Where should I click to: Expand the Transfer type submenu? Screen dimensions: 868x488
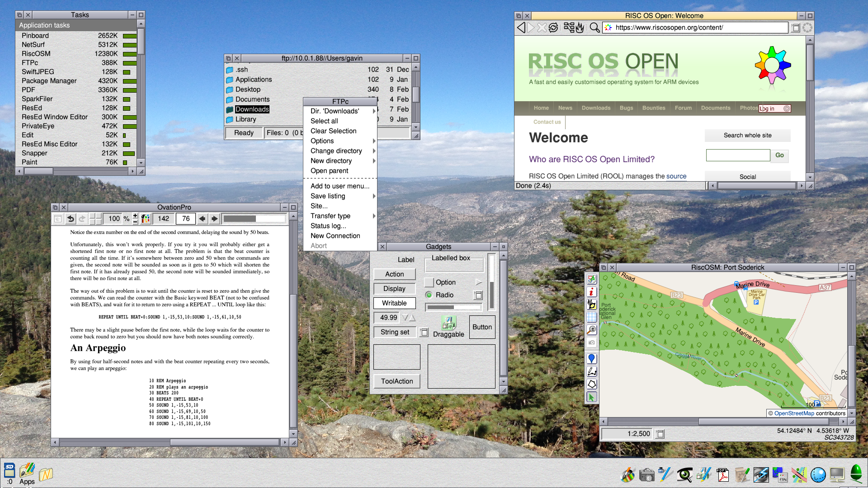pos(374,216)
